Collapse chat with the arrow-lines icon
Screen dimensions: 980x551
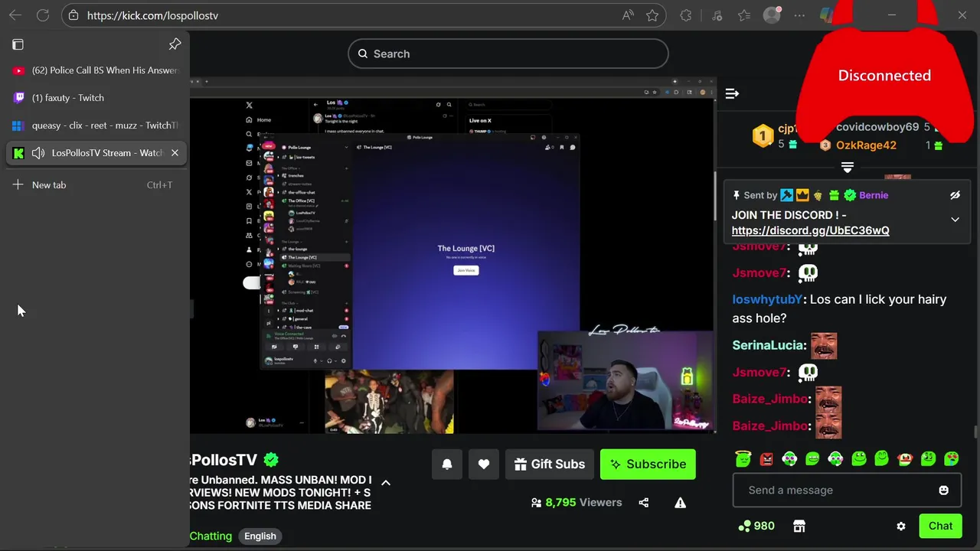(732, 93)
